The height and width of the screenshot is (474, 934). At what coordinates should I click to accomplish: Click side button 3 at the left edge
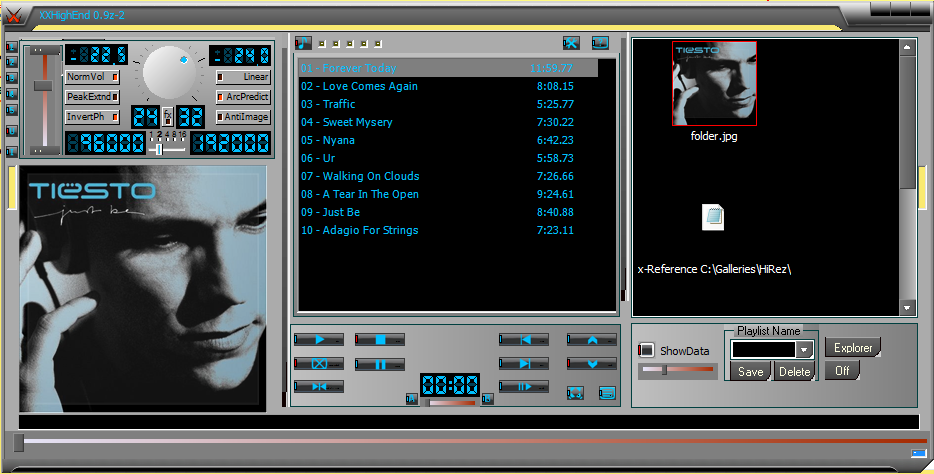(x=11, y=78)
